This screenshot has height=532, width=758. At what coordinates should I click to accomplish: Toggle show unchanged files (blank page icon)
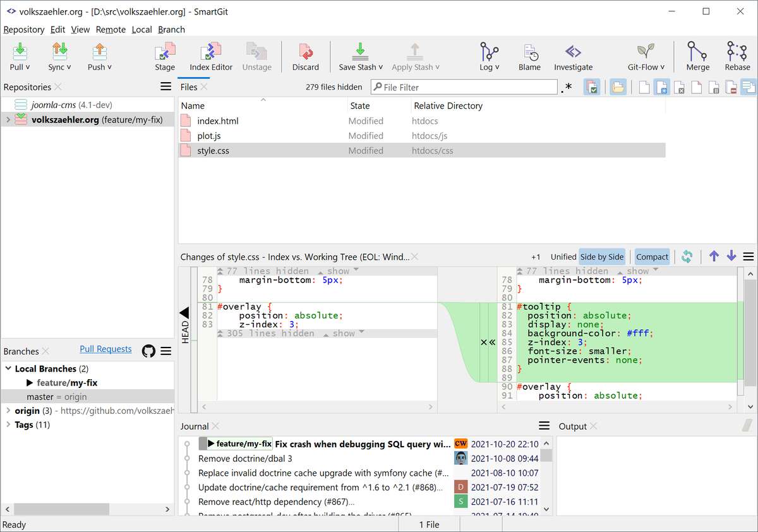tap(644, 87)
